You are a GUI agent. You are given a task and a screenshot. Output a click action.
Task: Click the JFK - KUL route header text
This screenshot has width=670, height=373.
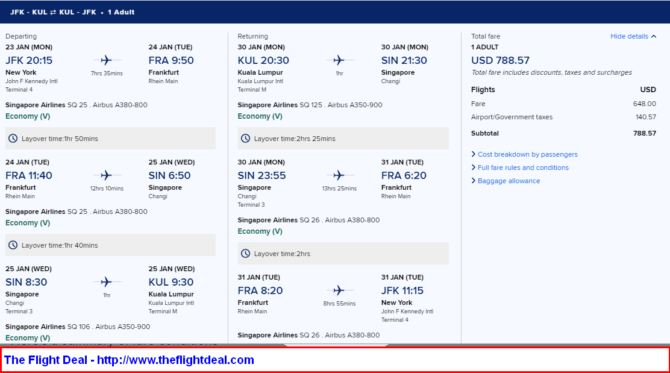point(29,12)
